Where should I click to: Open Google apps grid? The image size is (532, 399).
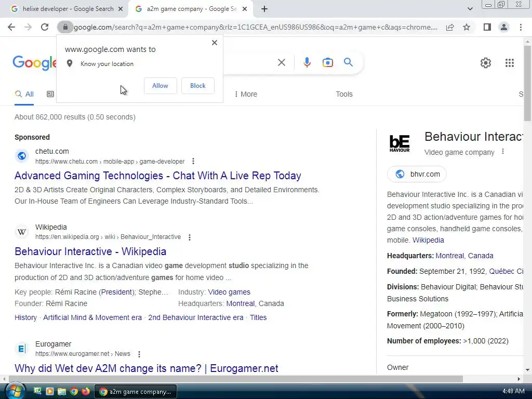pos(509,63)
